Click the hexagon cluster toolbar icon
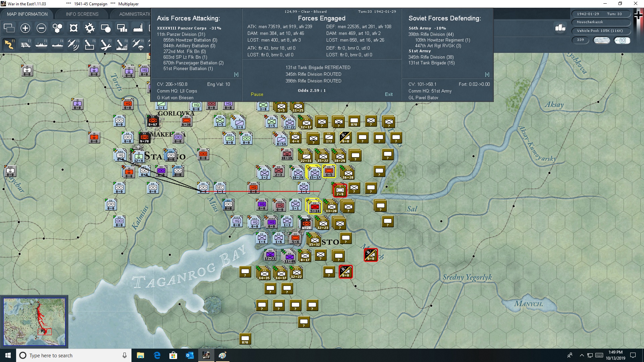Viewport: 644px width, 362px height. tap(57, 28)
